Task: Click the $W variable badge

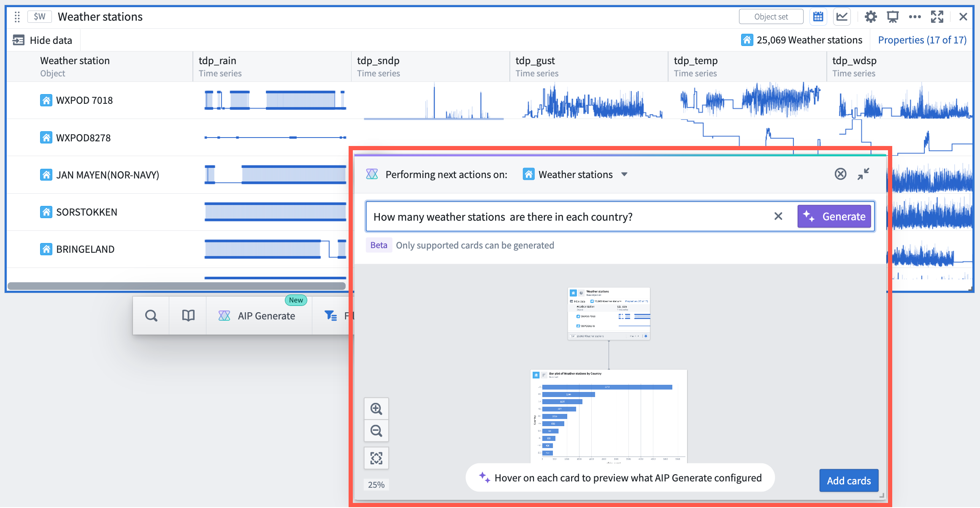Action: pos(39,17)
